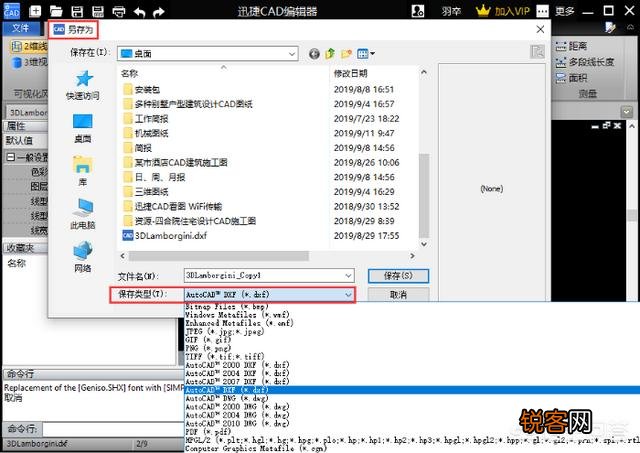This screenshot has width=640, height=453.
Task: Click the Distance (距离) measure tool
Action: (571, 46)
